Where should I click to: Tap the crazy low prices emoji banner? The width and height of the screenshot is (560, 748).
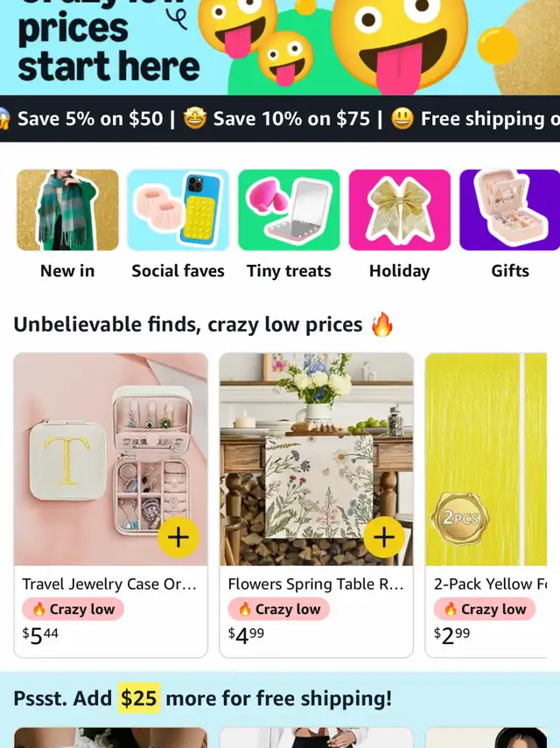pyautogui.click(x=280, y=47)
